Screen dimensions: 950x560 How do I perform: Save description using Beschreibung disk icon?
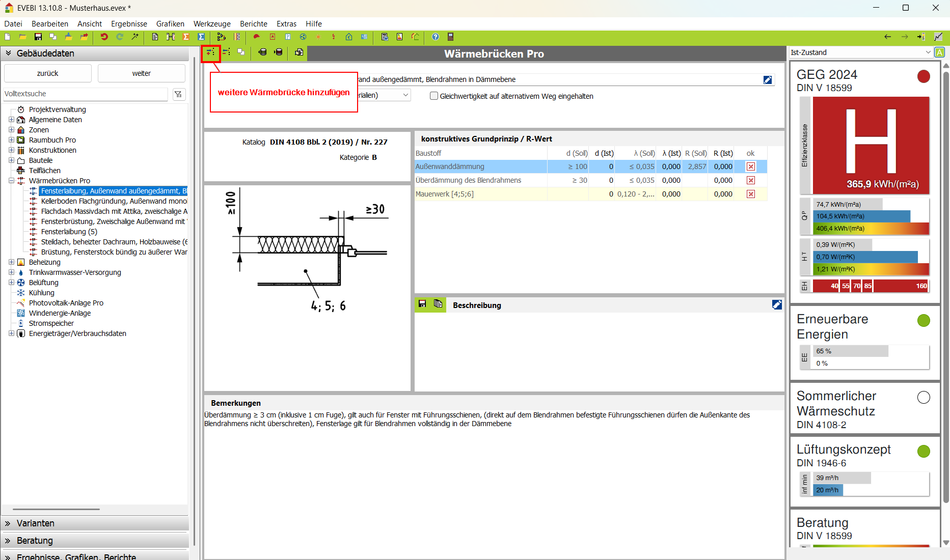[x=422, y=304]
